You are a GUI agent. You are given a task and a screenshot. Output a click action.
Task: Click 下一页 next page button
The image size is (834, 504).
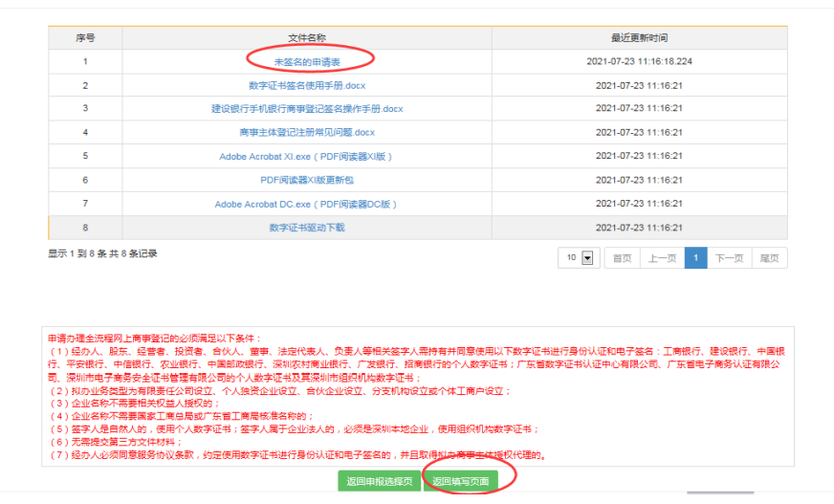click(x=729, y=258)
